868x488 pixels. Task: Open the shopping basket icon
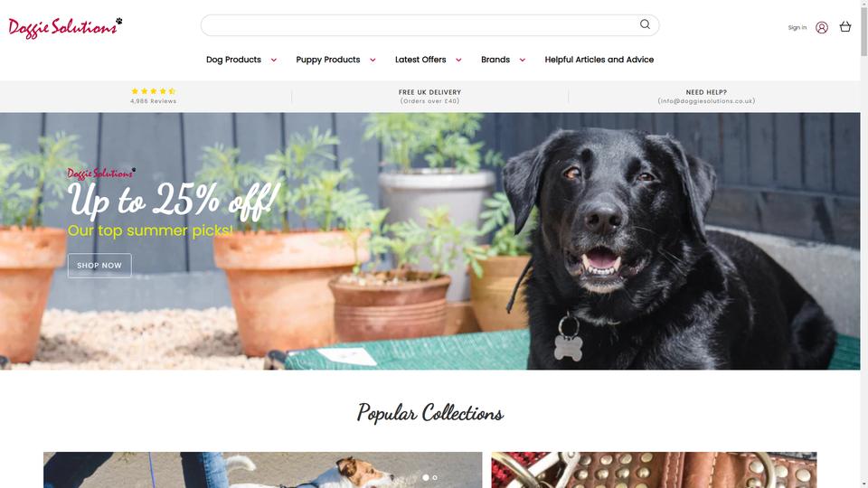click(844, 26)
